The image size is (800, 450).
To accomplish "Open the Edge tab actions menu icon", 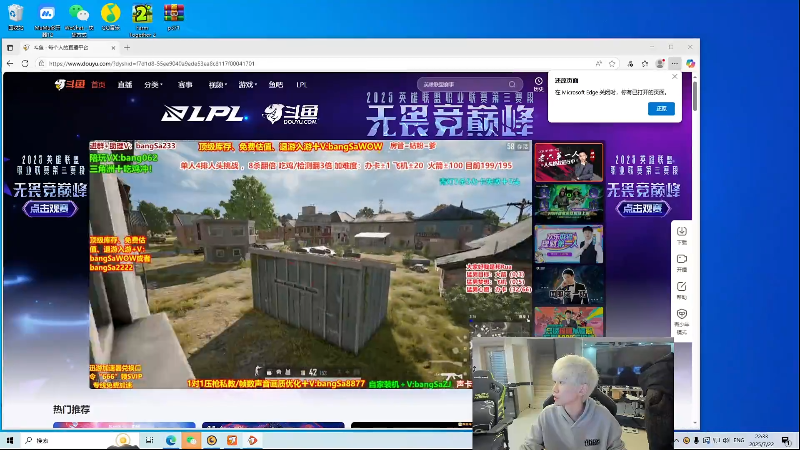I will (x=10, y=47).
